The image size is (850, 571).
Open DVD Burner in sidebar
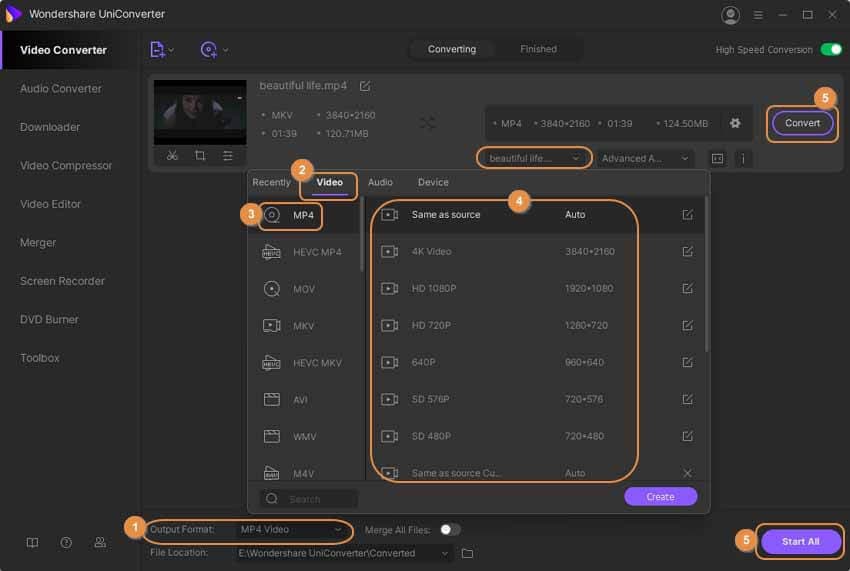click(49, 319)
